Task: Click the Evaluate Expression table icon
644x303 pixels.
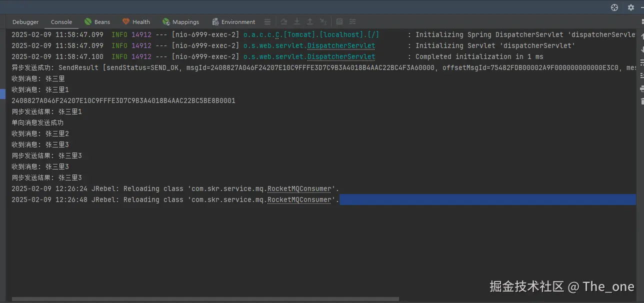Action: 339,22
